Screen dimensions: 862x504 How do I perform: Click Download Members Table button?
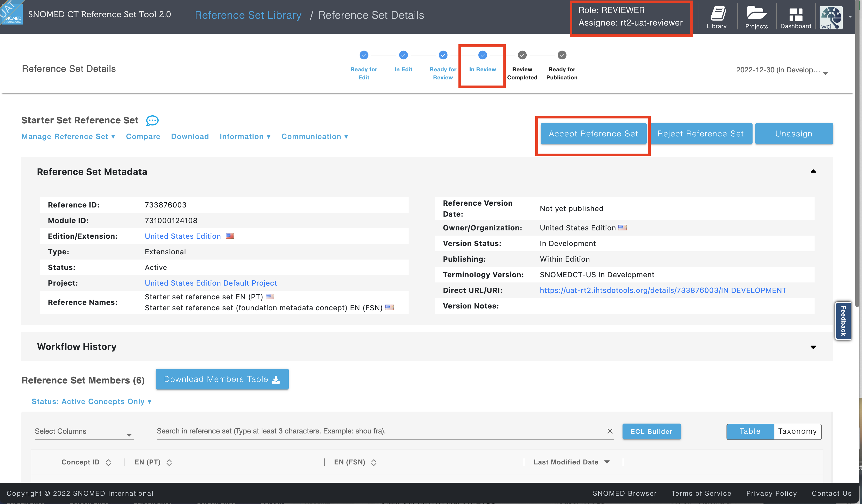point(222,379)
